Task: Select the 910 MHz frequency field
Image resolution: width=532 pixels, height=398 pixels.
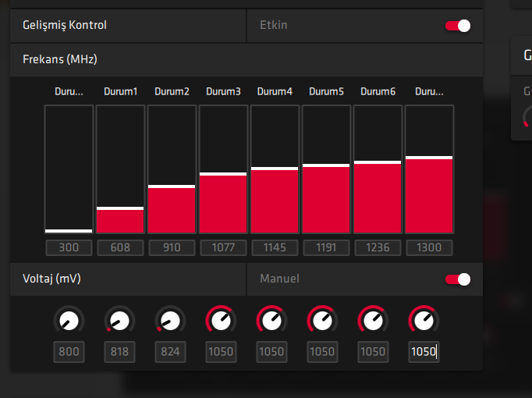Action: [x=172, y=247]
